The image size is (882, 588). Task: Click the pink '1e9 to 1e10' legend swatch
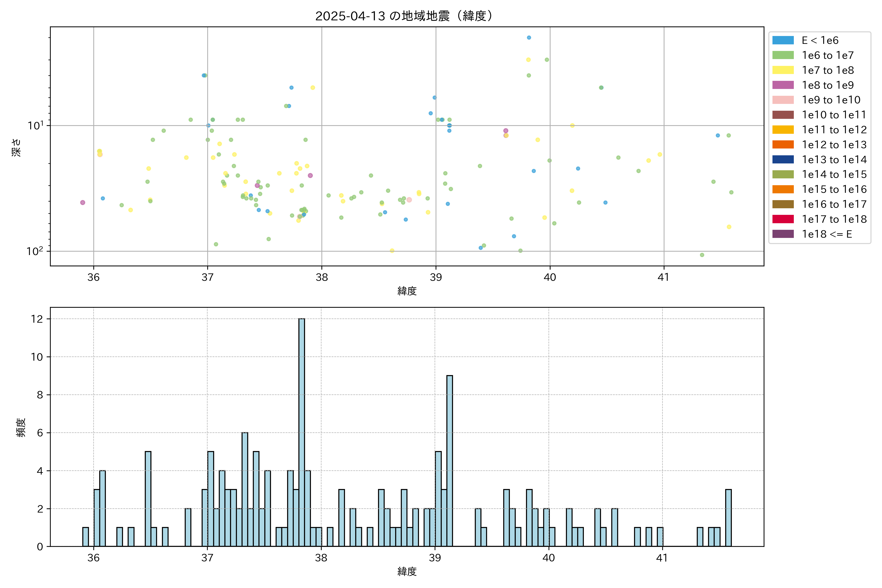[783, 100]
